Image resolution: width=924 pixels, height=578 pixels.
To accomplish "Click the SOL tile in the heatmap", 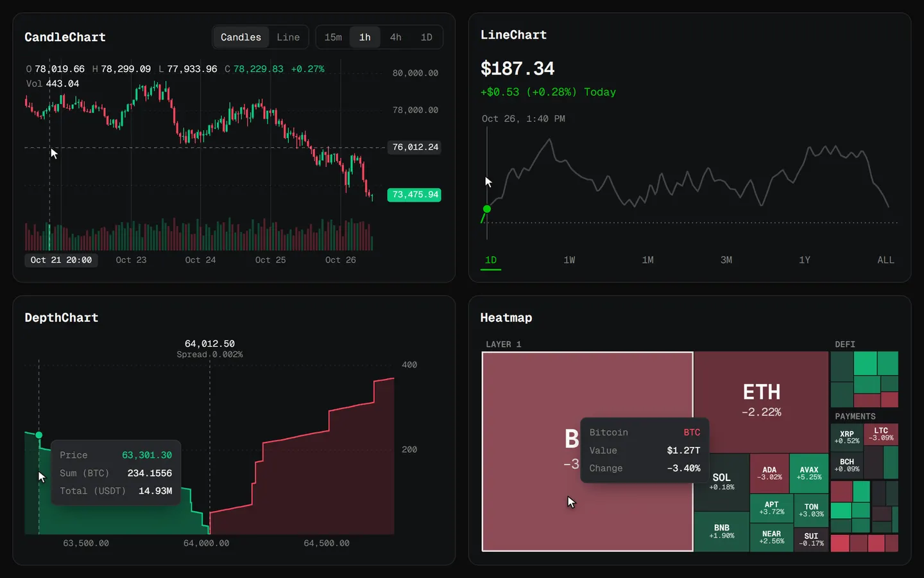I will (722, 482).
